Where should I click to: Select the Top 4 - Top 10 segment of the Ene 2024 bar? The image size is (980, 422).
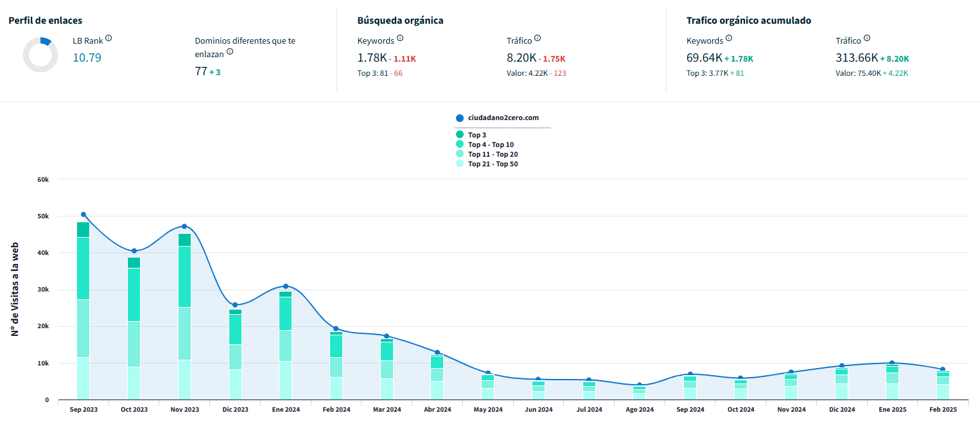286,314
